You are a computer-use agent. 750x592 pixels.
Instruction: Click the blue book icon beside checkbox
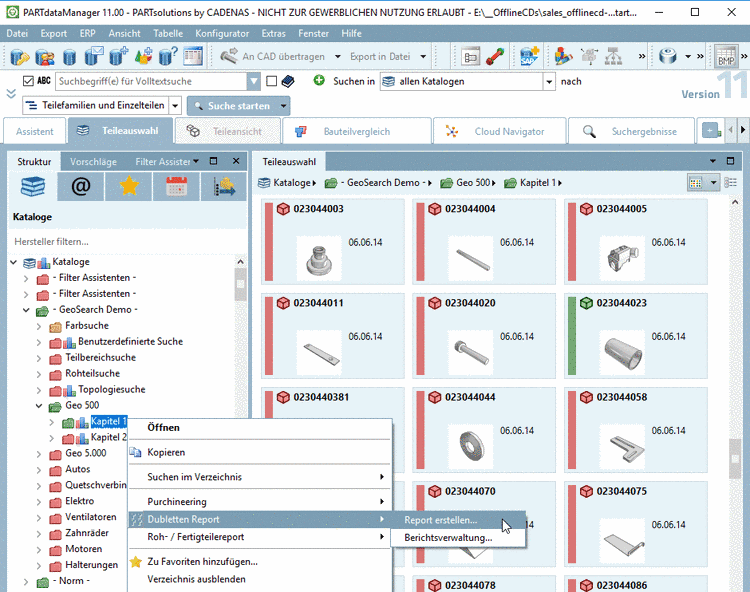point(288,81)
